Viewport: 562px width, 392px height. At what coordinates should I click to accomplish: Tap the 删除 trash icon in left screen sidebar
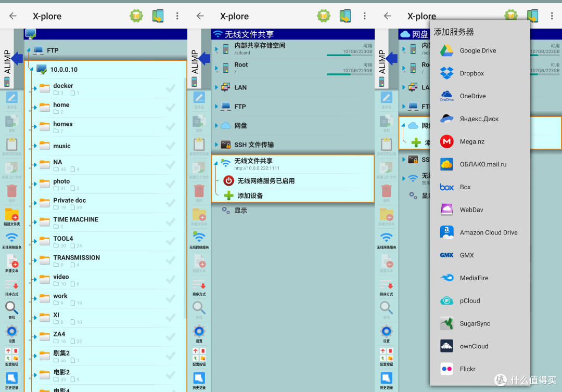[12, 193]
